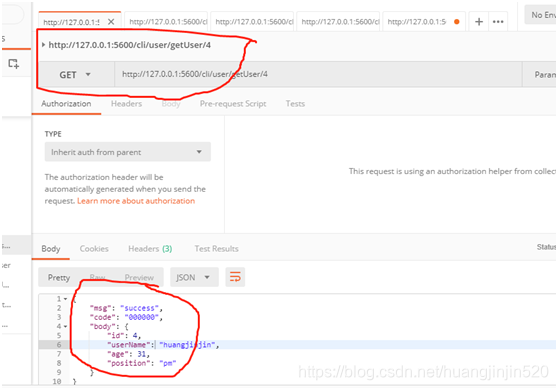Open the Pre-request Script tab
The height and width of the screenshot is (390, 558).
coord(233,104)
